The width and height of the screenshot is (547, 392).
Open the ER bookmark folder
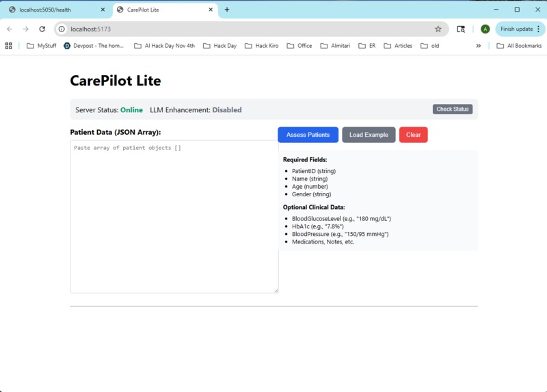point(367,46)
